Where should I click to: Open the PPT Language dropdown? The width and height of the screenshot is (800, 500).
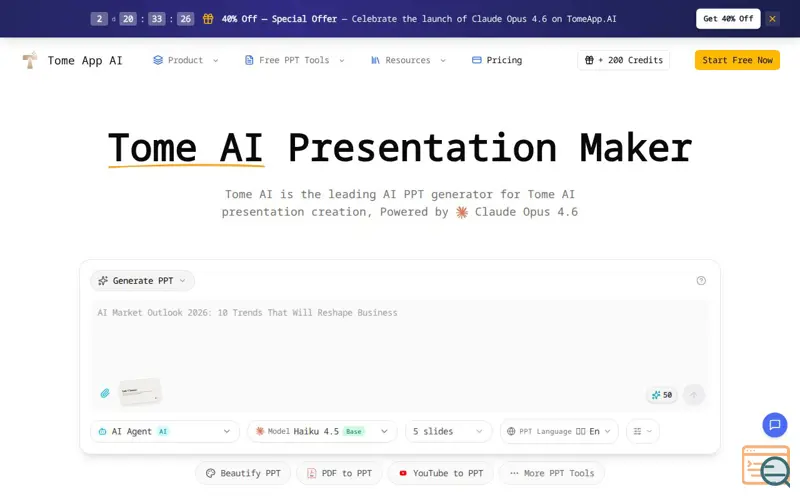(x=559, y=432)
